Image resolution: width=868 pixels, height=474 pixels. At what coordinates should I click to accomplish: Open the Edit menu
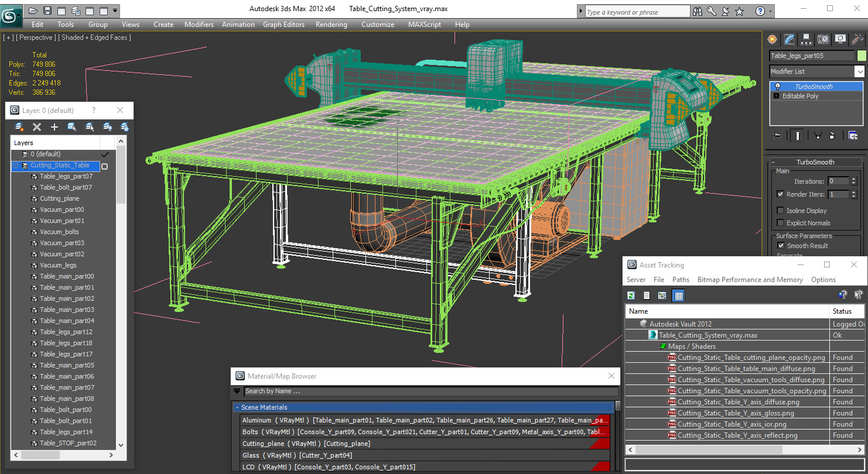click(37, 25)
